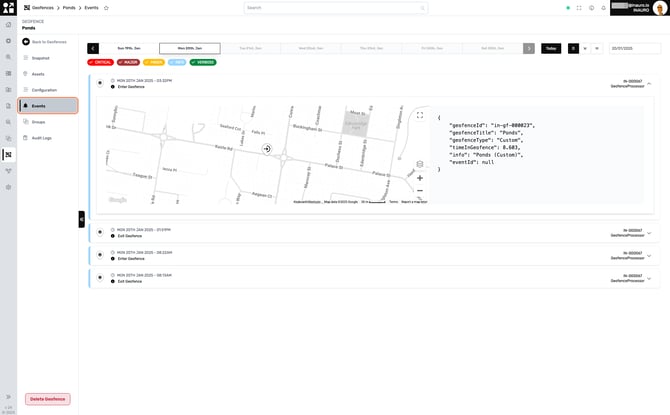Toggle the MINOR severity filter
The width and height of the screenshot is (670, 415).
[154, 62]
